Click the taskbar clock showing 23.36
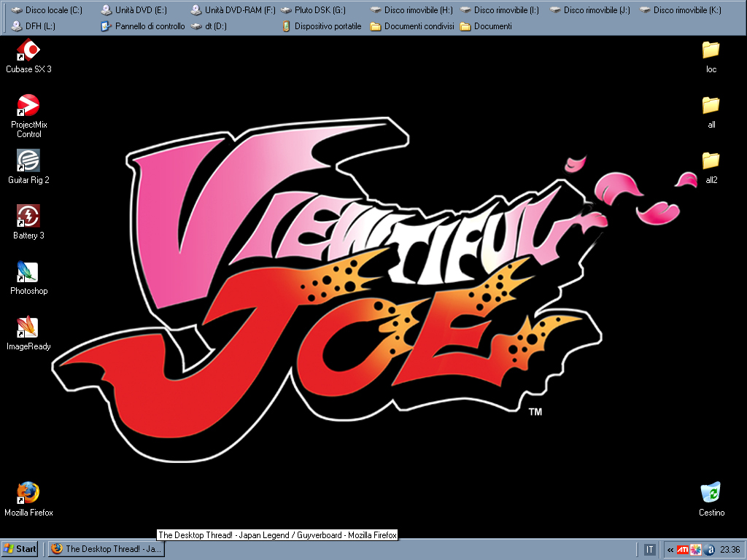This screenshot has height=560, width=747. click(730, 550)
